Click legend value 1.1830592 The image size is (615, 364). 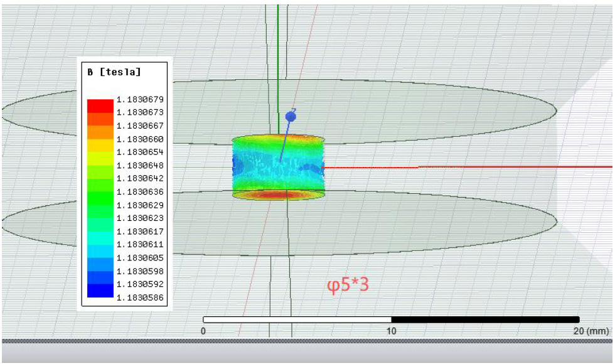(140, 284)
